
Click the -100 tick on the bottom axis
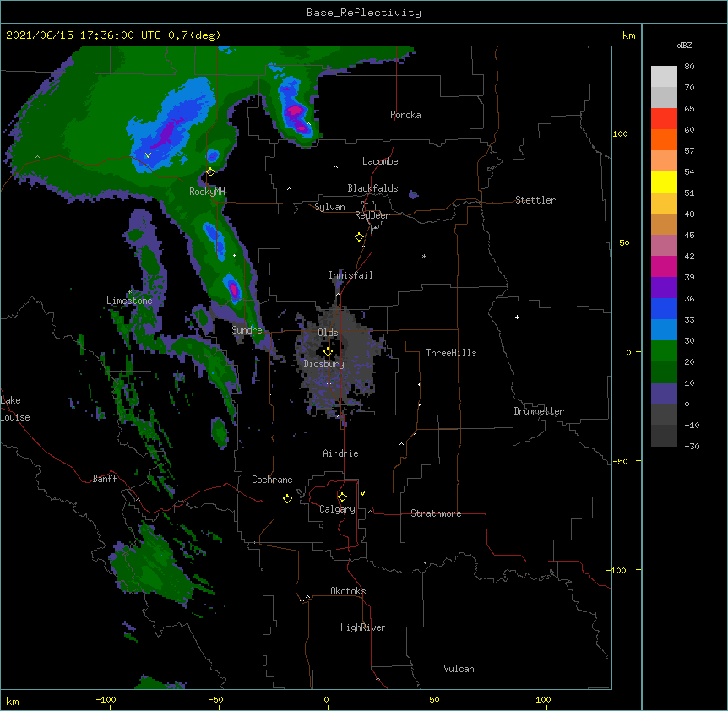[x=106, y=699]
